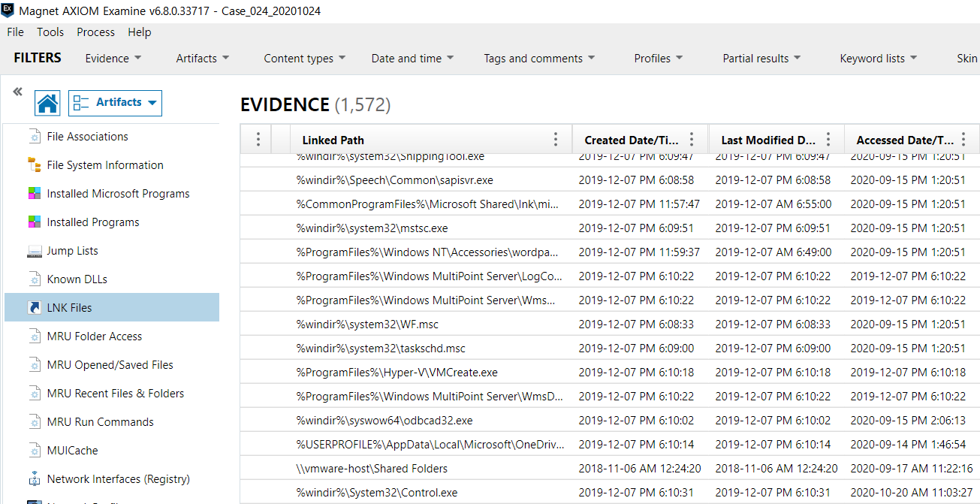Click the Installed Programs icon
Viewport: 980px width, 504px height.
(x=34, y=222)
